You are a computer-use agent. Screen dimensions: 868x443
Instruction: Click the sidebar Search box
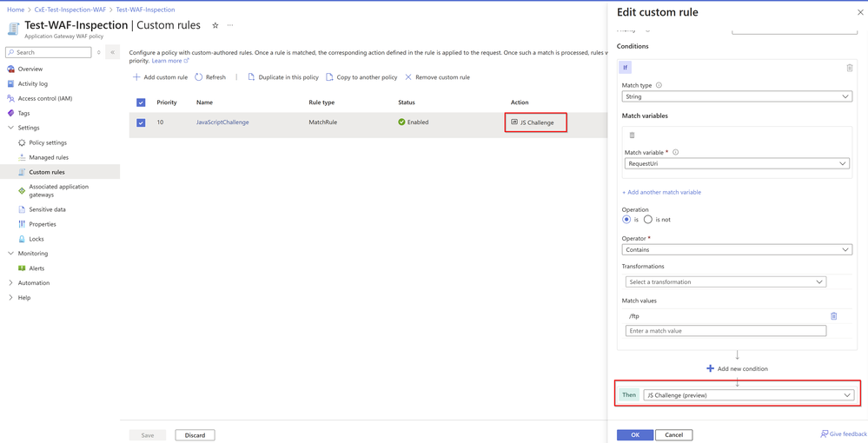[48, 52]
